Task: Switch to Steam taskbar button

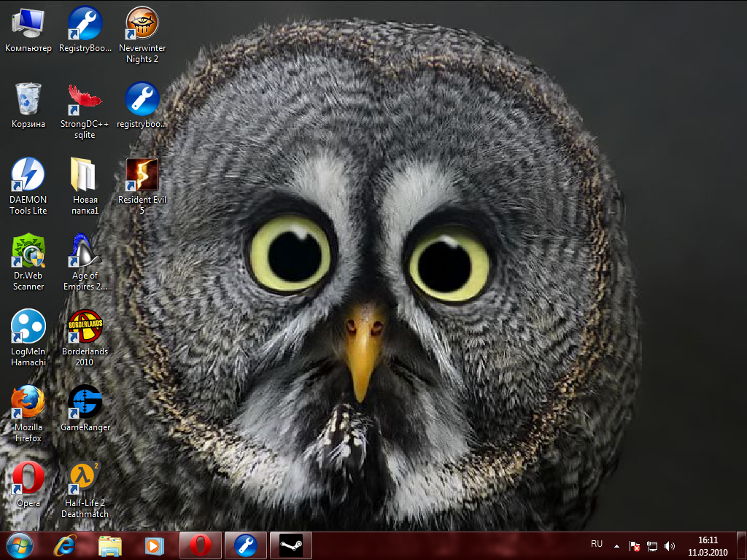Action: pyautogui.click(x=291, y=545)
